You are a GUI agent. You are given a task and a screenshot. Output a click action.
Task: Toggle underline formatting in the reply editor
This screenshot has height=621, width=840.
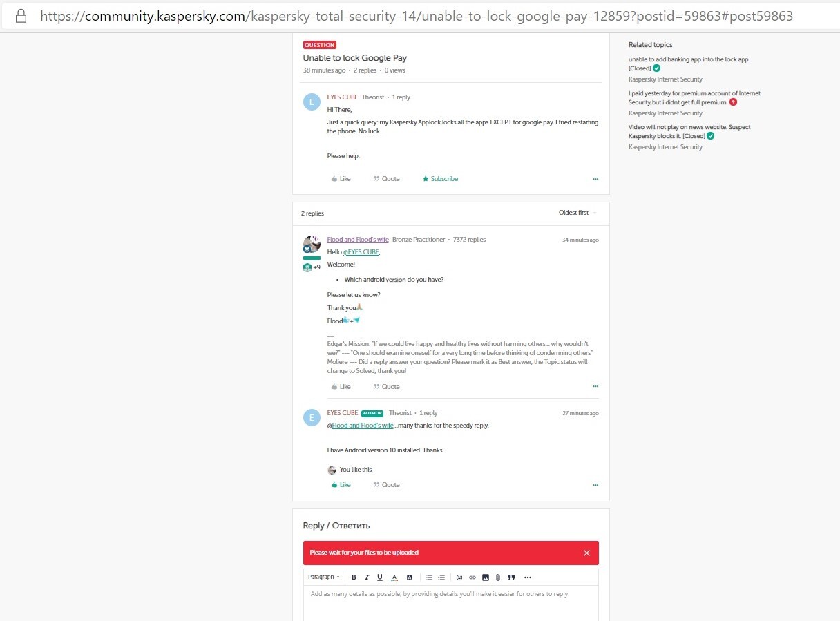(380, 577)
